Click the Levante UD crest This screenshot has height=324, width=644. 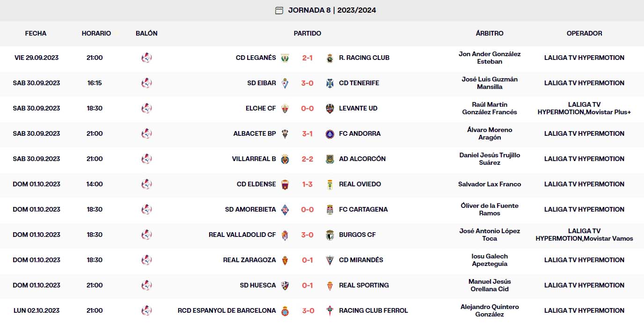(x=329, y=108)
